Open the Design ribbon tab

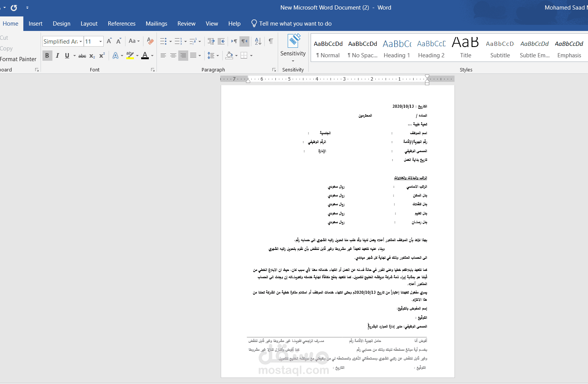point(61,23)
